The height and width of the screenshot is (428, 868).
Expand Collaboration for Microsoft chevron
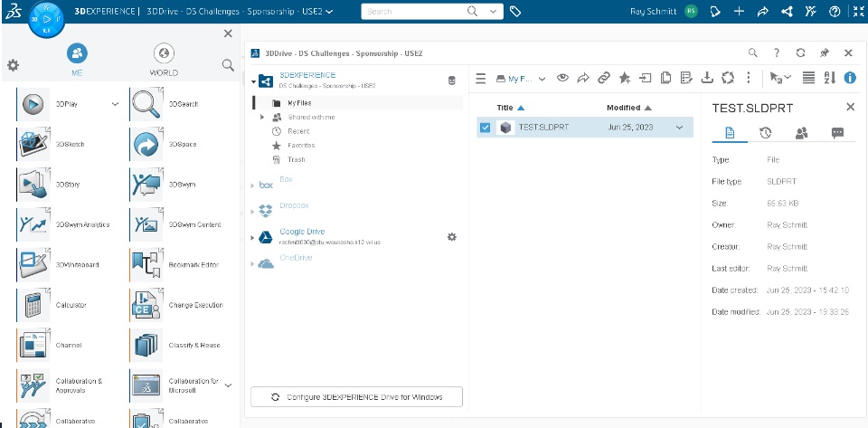228,385
